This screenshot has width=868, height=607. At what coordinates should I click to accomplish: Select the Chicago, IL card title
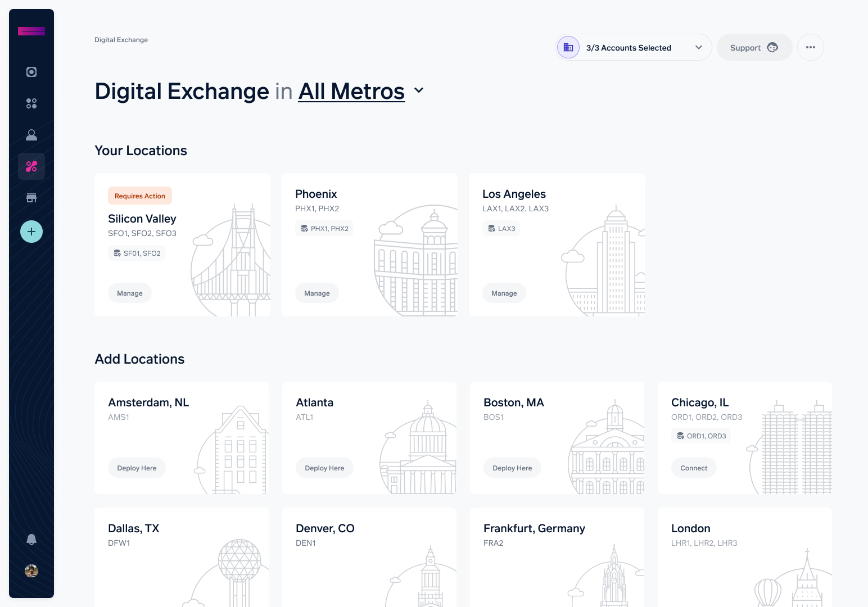(700, 402)
